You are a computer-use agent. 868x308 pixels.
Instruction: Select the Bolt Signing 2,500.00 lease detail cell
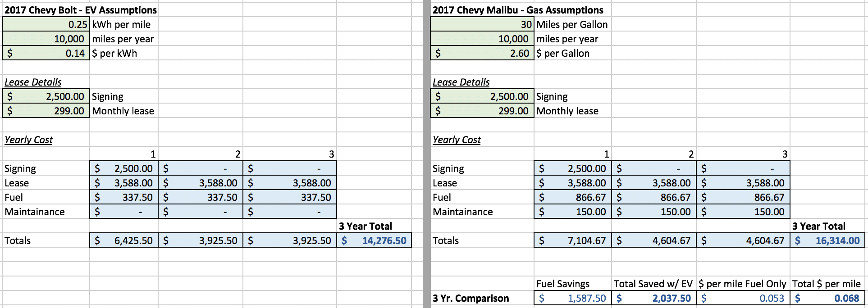46,96
